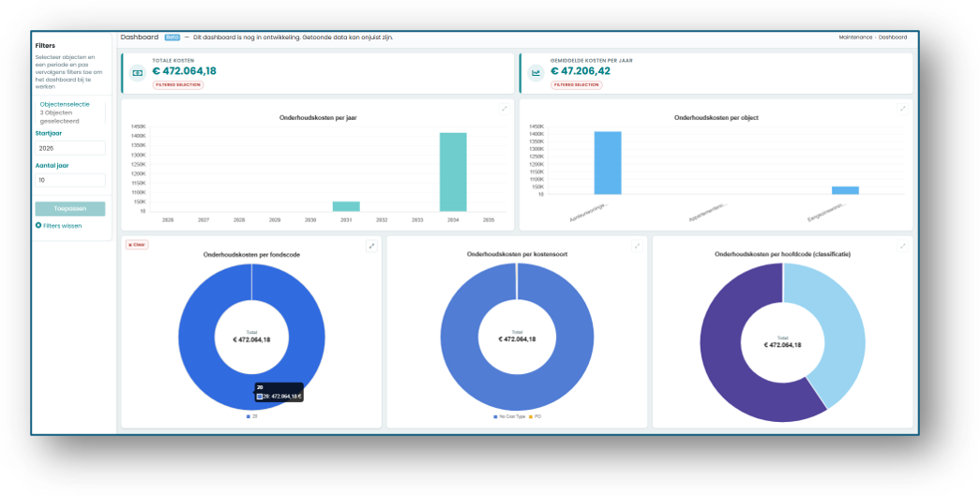Expand the Onderhoudskosten per kostensoort chart
Screen dimensions: 980x496
click(x=637, y=247)
